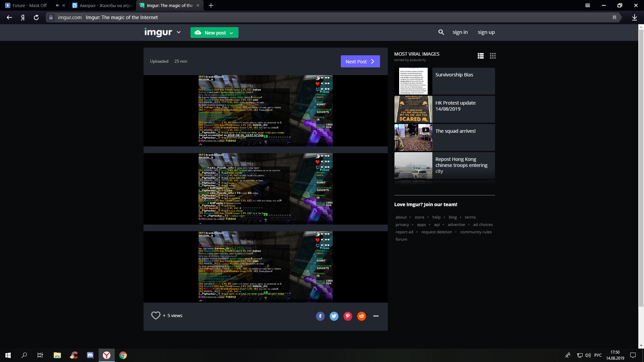Image resolution: width=644 pixels, height=362 pixels.
Task: Switch viral images to list view
Action: pos(481,56)
